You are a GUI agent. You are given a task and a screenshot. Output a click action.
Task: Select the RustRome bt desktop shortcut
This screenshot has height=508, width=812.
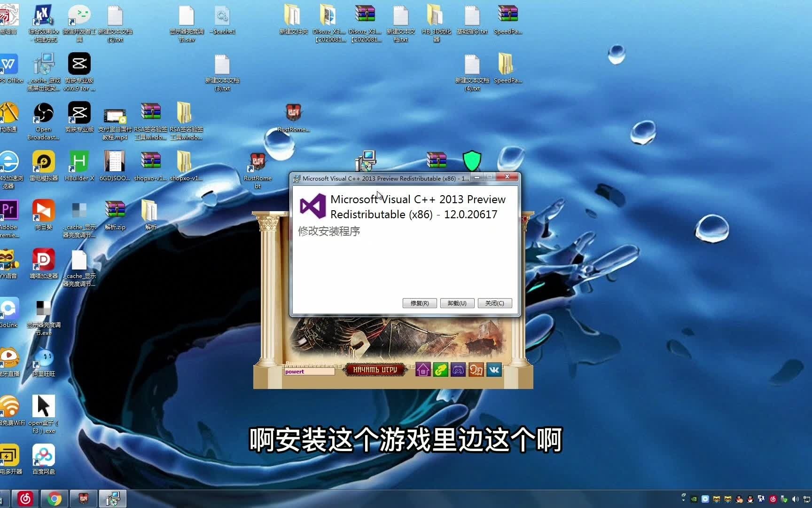coord(258,170)
